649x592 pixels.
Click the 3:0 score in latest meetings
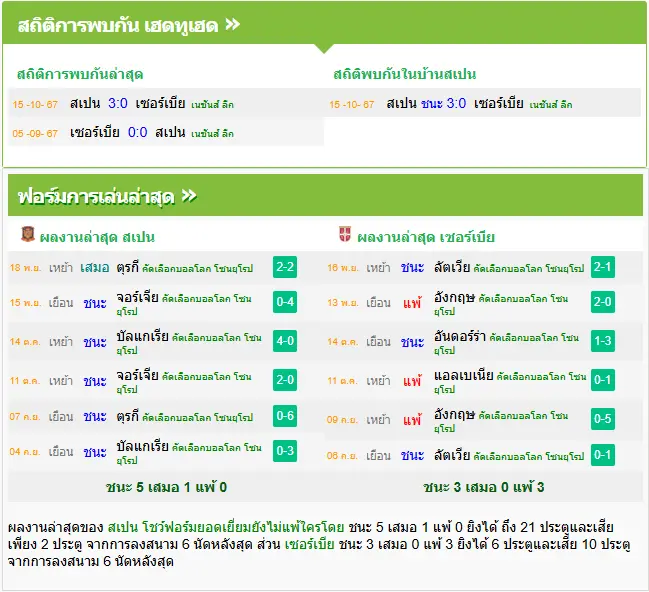(x=118, y=103)
